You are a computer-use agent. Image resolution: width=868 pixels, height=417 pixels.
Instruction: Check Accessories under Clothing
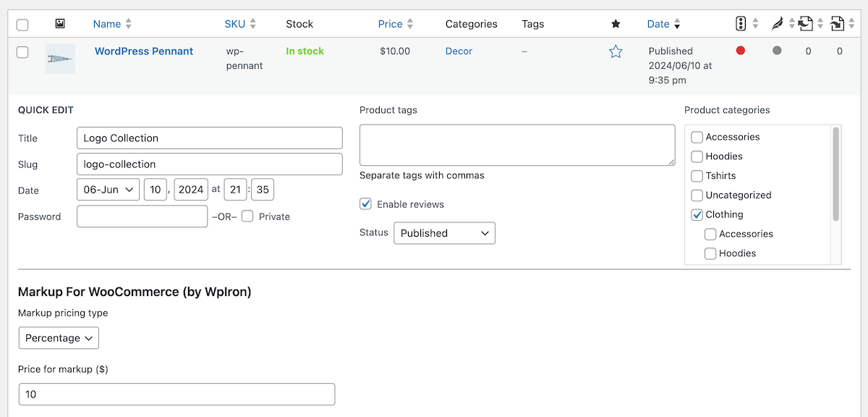(x=710, y=234)
